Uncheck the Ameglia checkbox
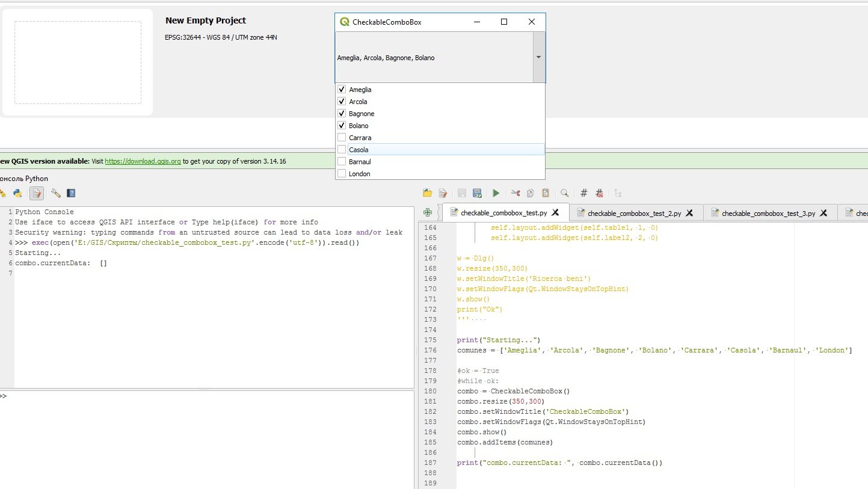Image resolution: width=868 pixels, height=489 pixels. 342,90
